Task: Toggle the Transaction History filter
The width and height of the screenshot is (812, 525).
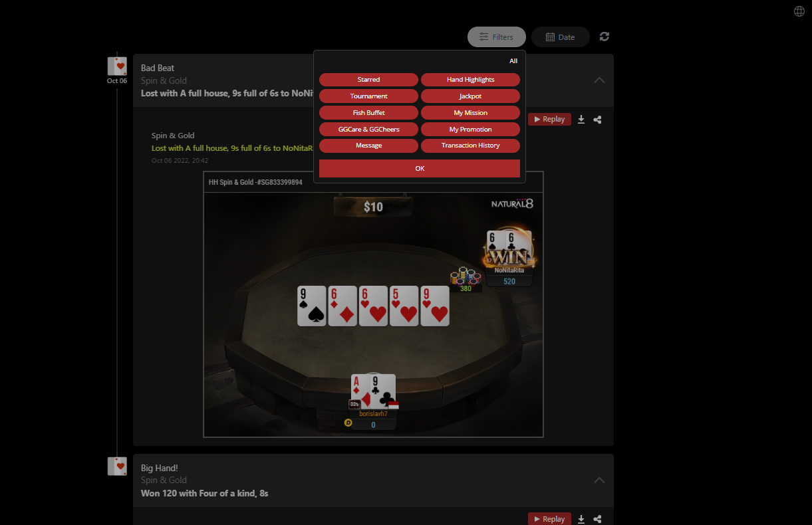Action: pos(470,146)
